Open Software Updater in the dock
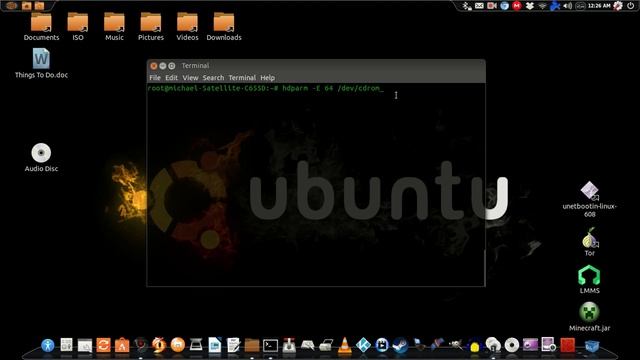Screen dimensions: 640x360 coord(103,345)
